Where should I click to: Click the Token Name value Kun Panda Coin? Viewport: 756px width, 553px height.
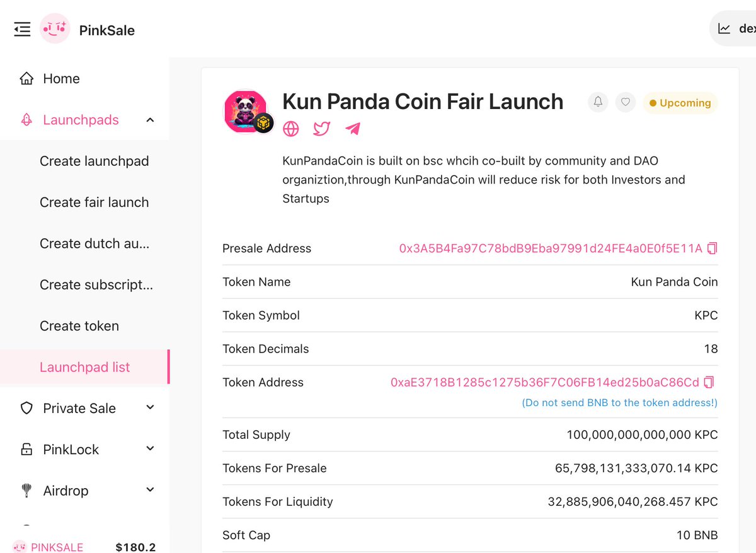pos(674,282)
